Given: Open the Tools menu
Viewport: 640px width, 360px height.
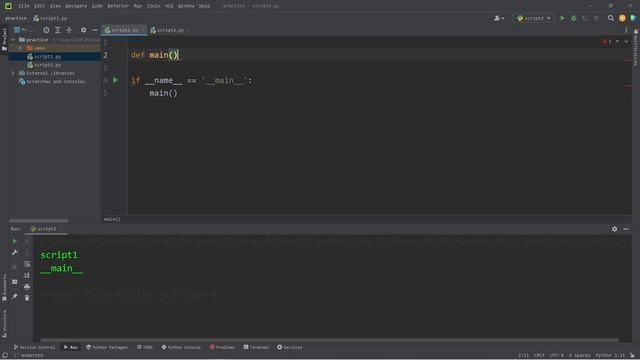Looking at the screenshot, I should pos(153,6).
